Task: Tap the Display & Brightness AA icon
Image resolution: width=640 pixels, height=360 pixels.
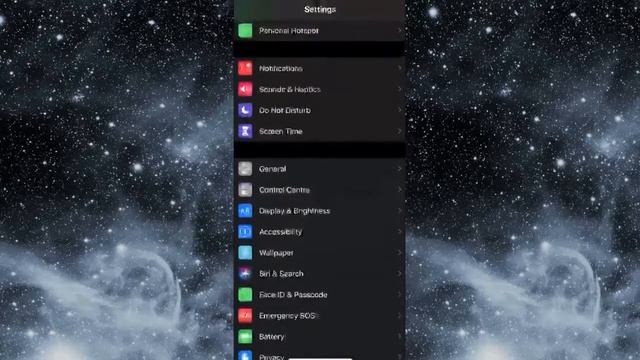Action: pos(245,211)
